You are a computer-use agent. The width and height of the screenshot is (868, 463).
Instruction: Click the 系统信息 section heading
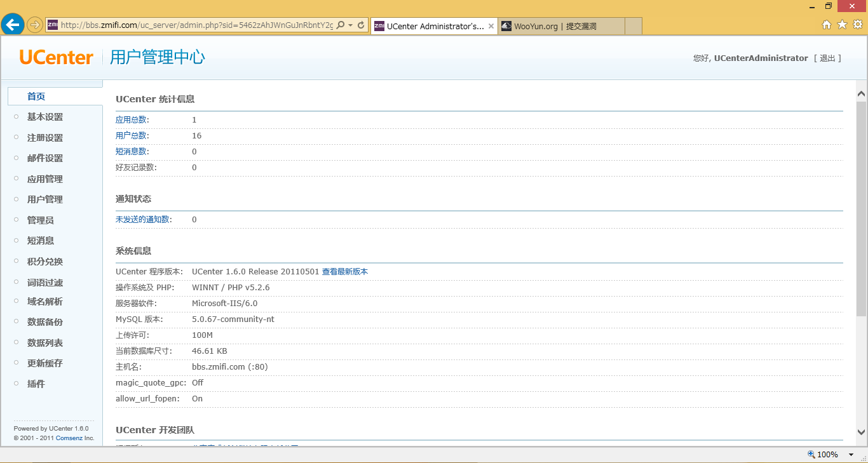click(x=133, y=251)
